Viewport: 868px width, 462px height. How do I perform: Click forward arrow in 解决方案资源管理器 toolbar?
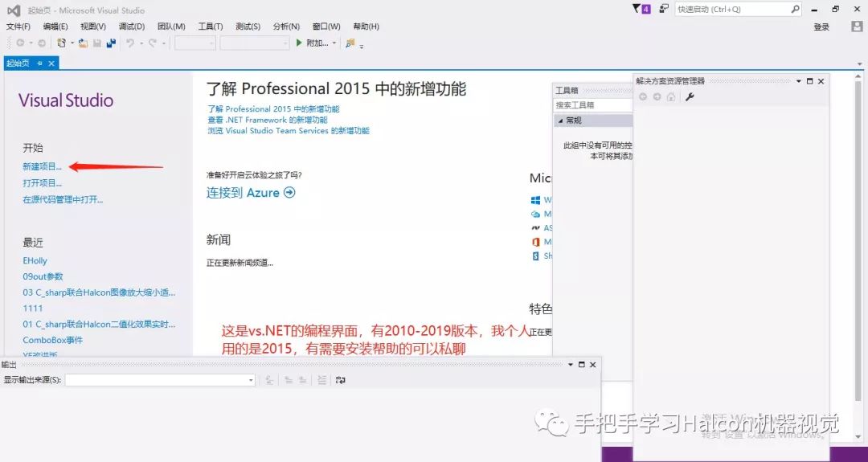click(657, 97)
